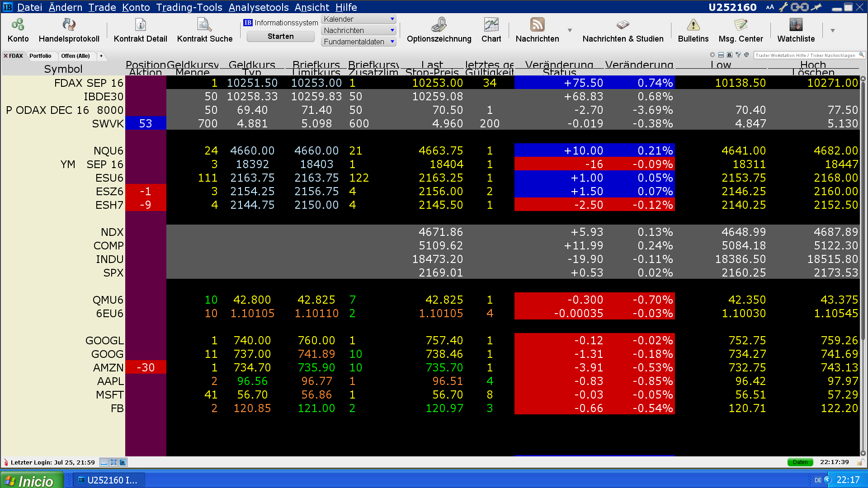Screen dimensions: 868x488
Task: Open the Nachrichten toolbar dropdown arrow
Action: click(x=570, y=30)
